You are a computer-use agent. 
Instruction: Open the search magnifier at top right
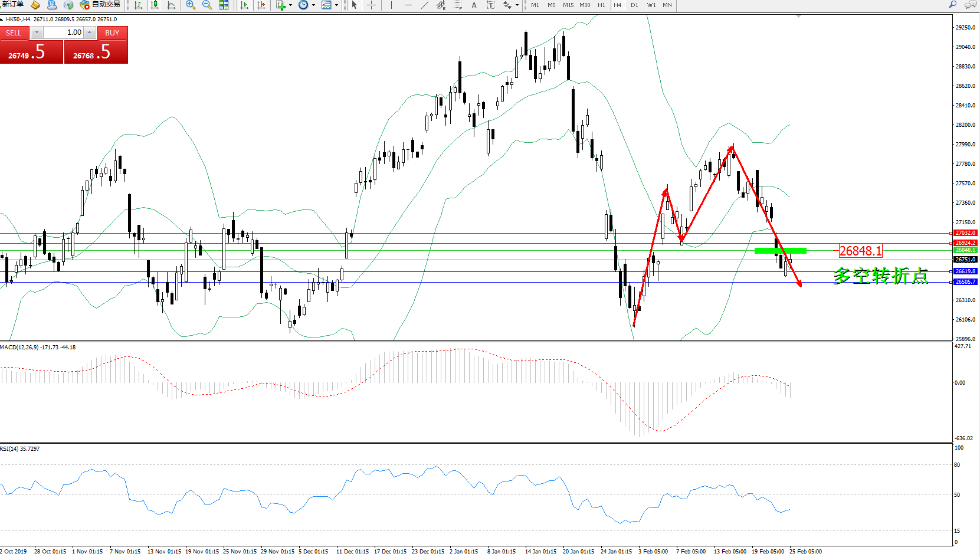(x=952, y=5)
